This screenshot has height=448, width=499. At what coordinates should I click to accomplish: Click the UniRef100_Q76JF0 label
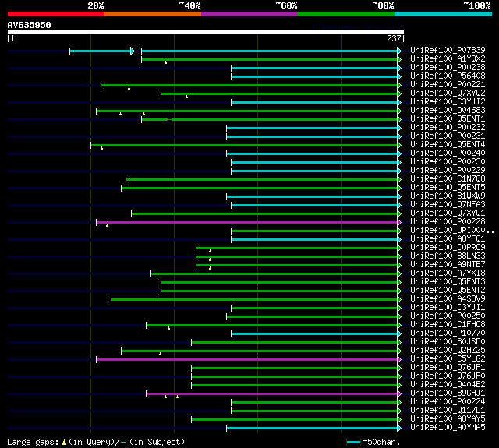coord(448,376)
